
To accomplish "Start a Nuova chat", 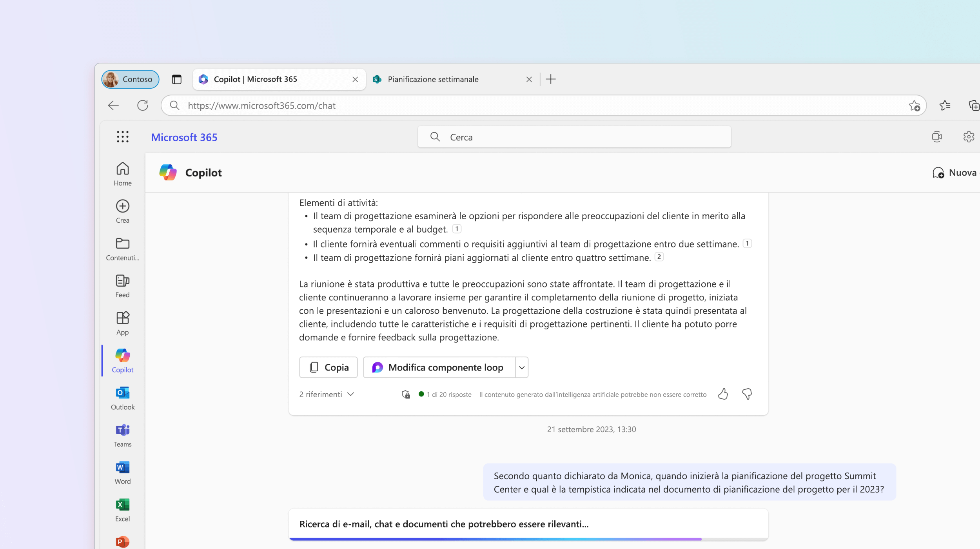I will pos(956,173).
